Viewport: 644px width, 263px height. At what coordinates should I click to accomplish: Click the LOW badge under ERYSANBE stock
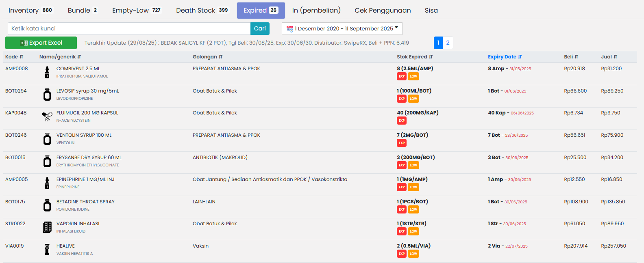[x=413, y=165]
